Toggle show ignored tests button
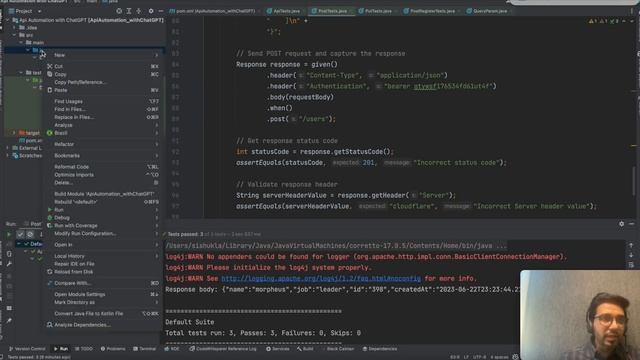Viewport: 640px width, 360px height. (30, 234)
